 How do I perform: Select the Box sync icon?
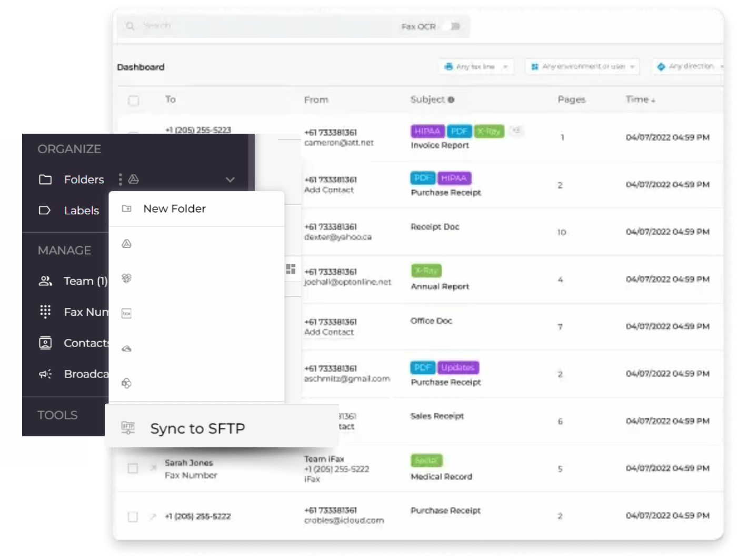(127, 313)
